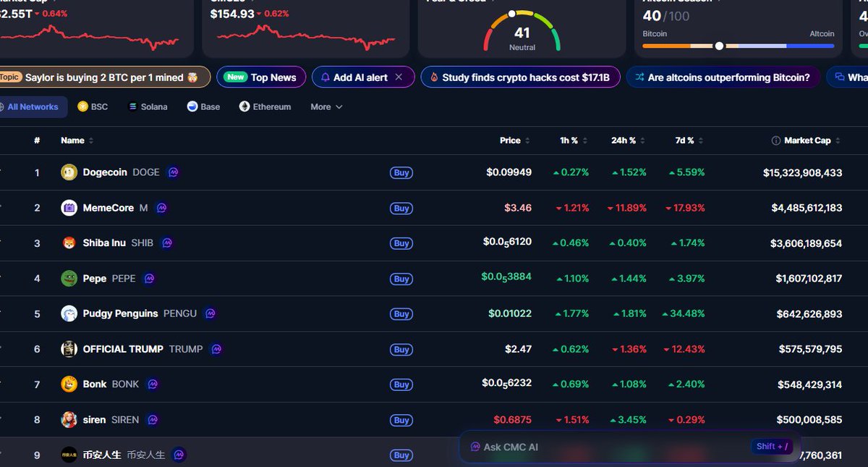Expand the More networks dropdown
868x467 pixels.
326,106
